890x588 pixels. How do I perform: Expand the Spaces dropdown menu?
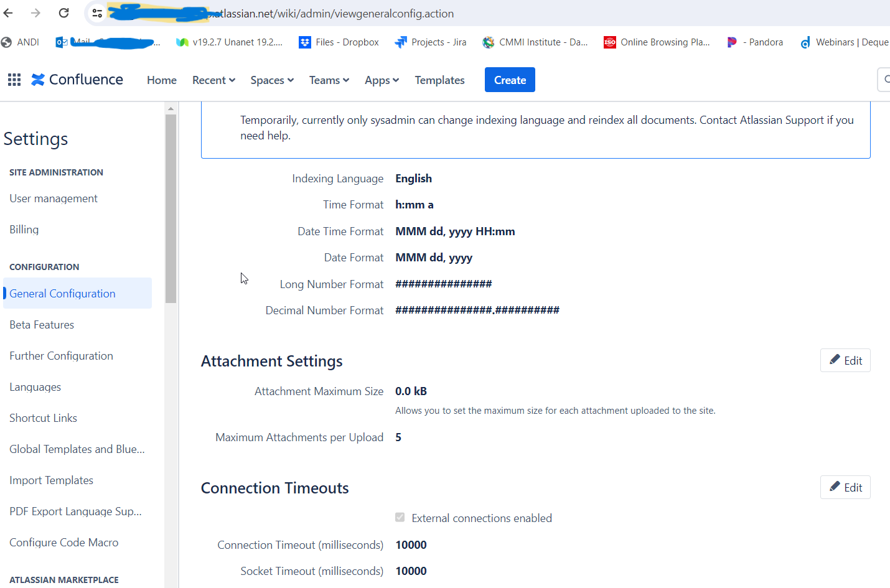pos(272,80)
